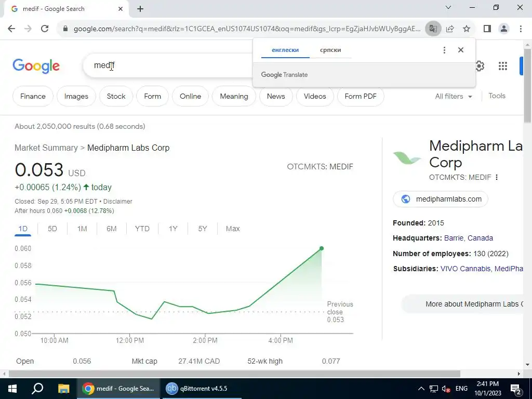Select the Online filter chip
Screen dimensions: 532x399
tap(190, 96)
